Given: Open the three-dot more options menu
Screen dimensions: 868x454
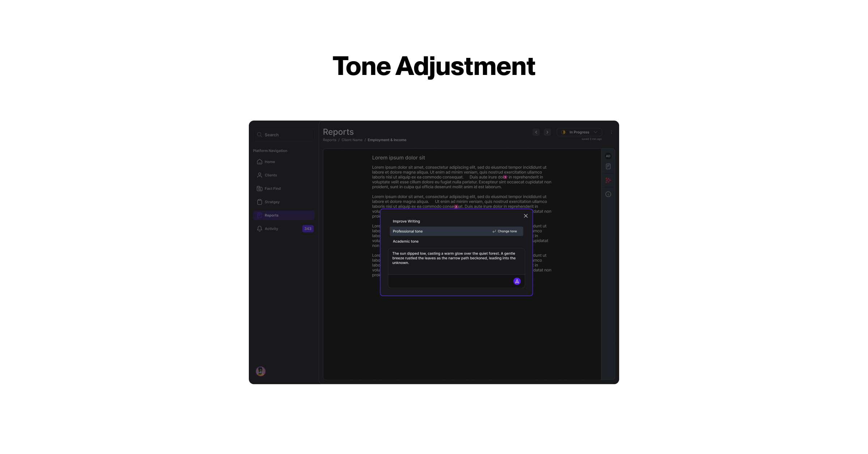Looking at the screenshot, I should [x=611, y=132].
